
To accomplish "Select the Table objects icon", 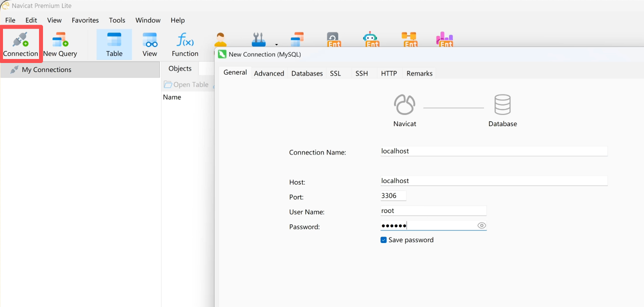I will tap(114, 44).
